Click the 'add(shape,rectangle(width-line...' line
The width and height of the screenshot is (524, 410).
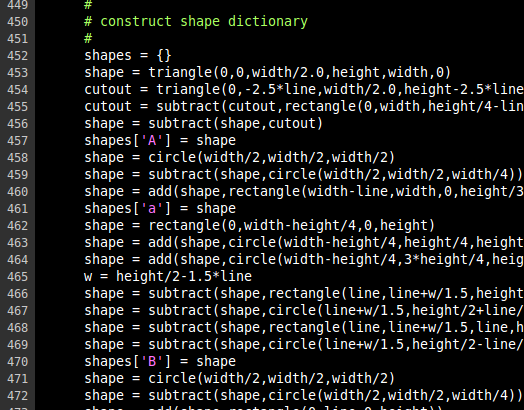point(304,192)
